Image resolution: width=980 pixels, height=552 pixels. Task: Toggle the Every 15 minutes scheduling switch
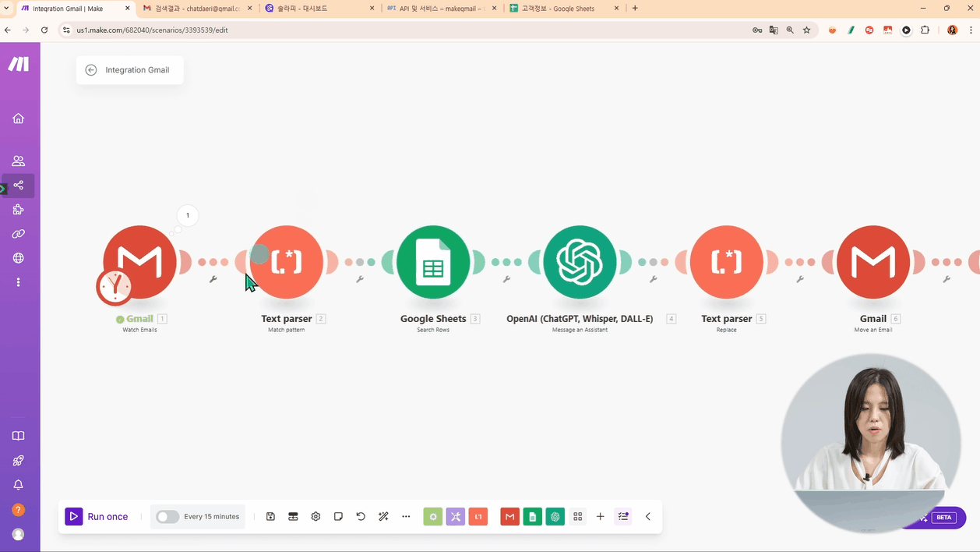click(x=167, y=516)
